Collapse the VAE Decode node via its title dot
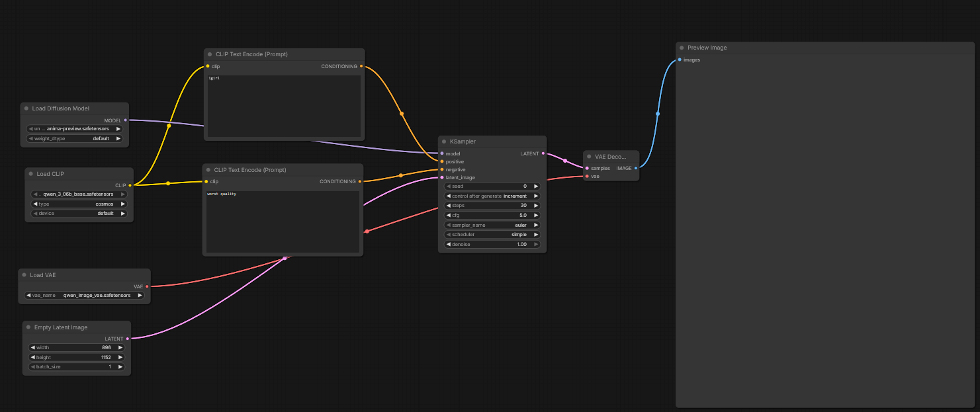980x412 pixels. [589, 157]
